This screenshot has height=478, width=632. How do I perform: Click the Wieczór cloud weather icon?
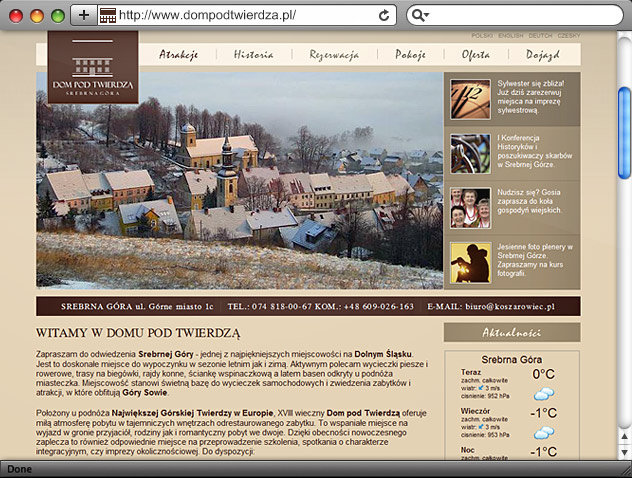[x=544, y=432]
